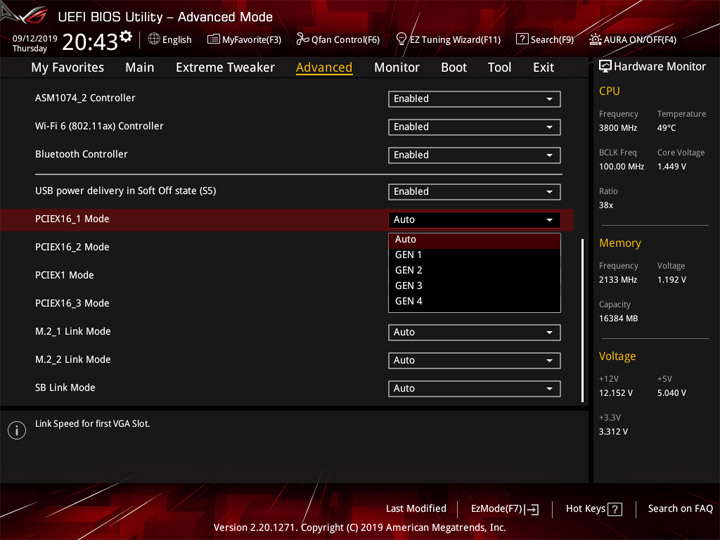Open the Qfan Control fan icon
The width and height of the screenshot is (720, 540).
[302, 39]
